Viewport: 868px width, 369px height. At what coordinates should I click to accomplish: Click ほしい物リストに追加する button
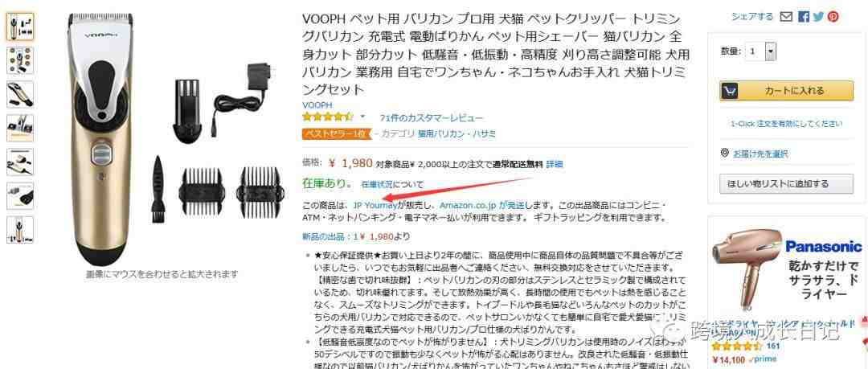pos(786,184)
